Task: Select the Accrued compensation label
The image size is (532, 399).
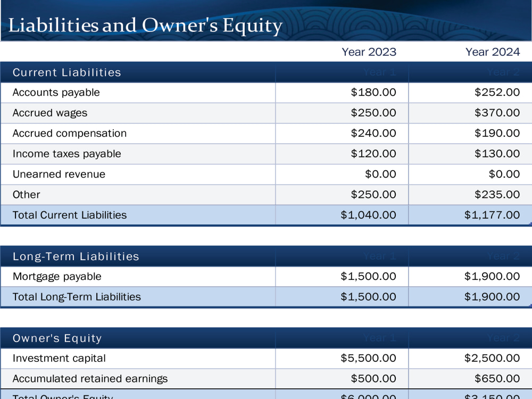Action: click(x=70, y=134)
